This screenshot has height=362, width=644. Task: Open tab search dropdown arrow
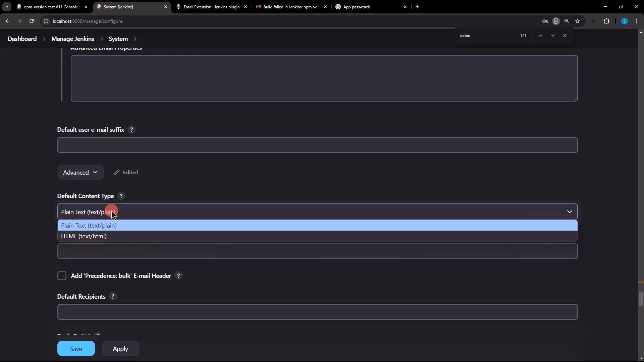[x=6, y=7]
